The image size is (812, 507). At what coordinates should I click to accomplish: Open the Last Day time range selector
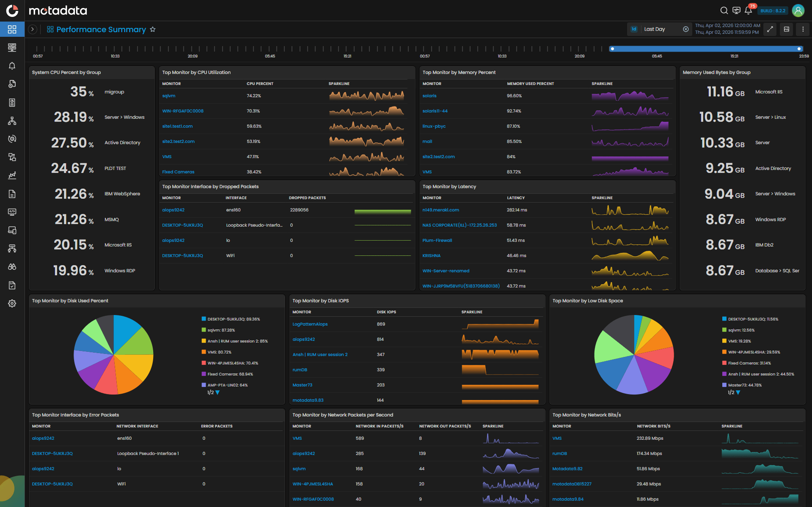[x=655, y=29]
